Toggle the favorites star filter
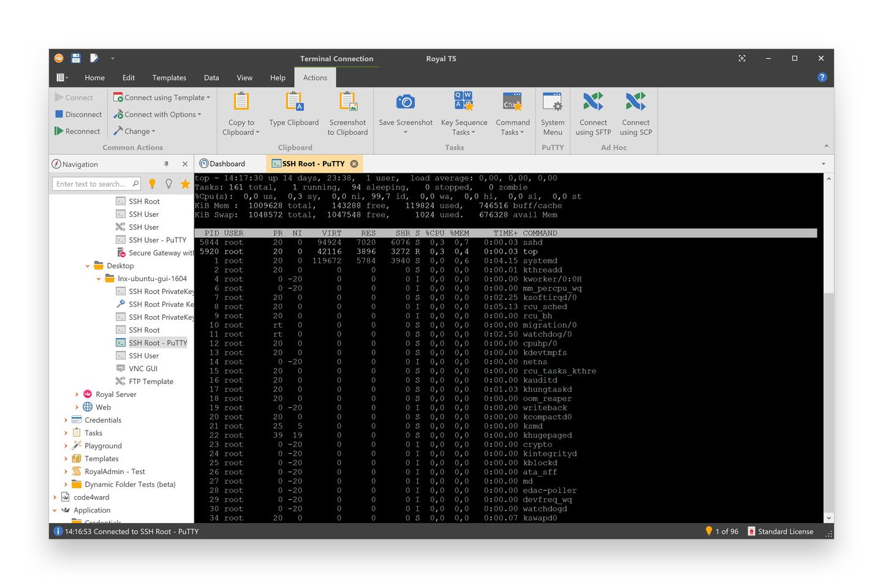 tap(186, 183)
